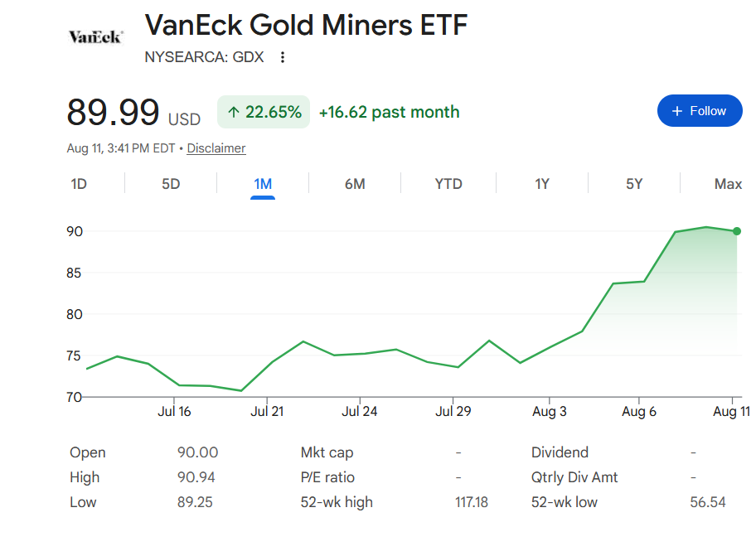756x556 pixels.
Task: Switch to the 1D chart range
Action: point(79,184)
